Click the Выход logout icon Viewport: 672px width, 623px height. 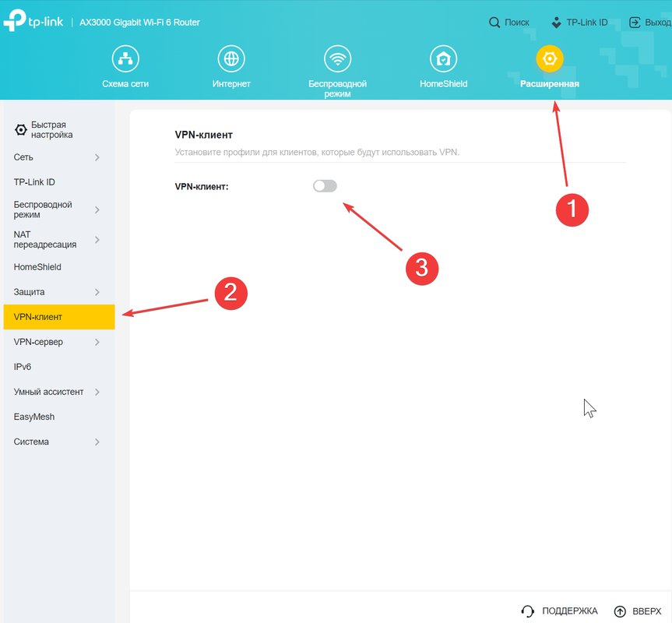tap(635, 23)
